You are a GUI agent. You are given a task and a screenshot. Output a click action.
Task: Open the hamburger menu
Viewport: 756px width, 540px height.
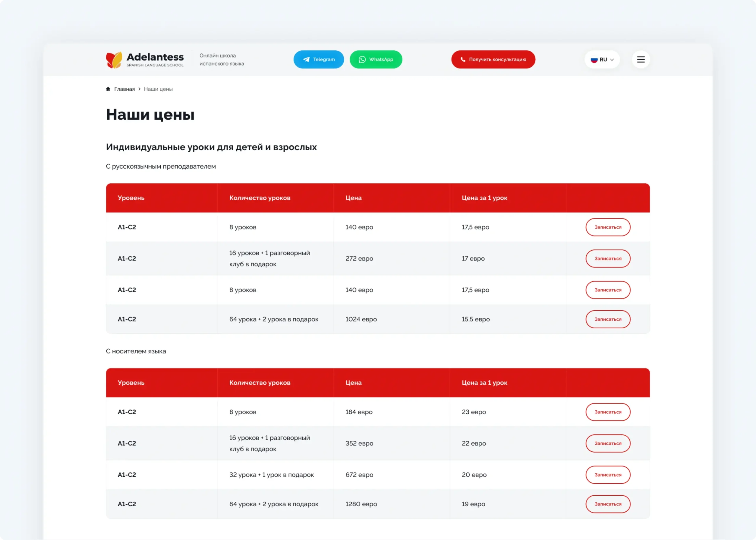pos(641,60)
